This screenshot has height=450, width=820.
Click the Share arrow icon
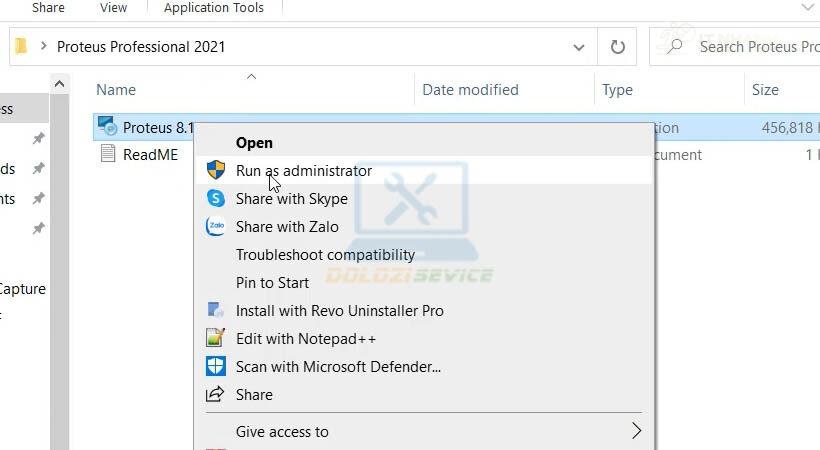click(x=215, y=395)
